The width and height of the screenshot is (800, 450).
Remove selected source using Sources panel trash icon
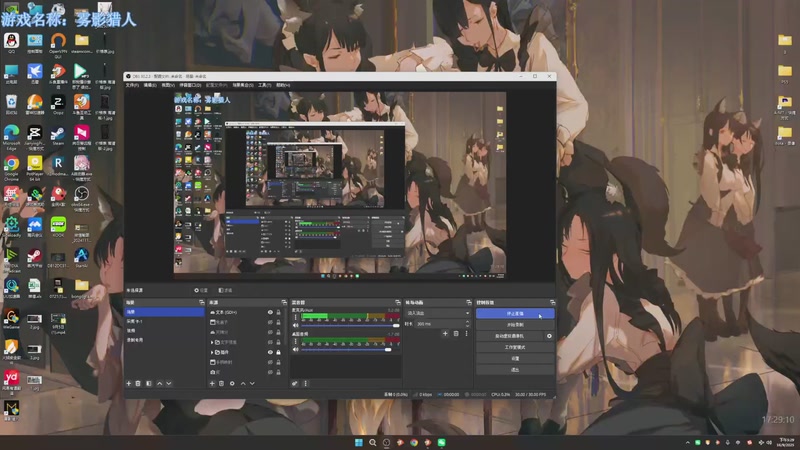(x=221, y=383)
